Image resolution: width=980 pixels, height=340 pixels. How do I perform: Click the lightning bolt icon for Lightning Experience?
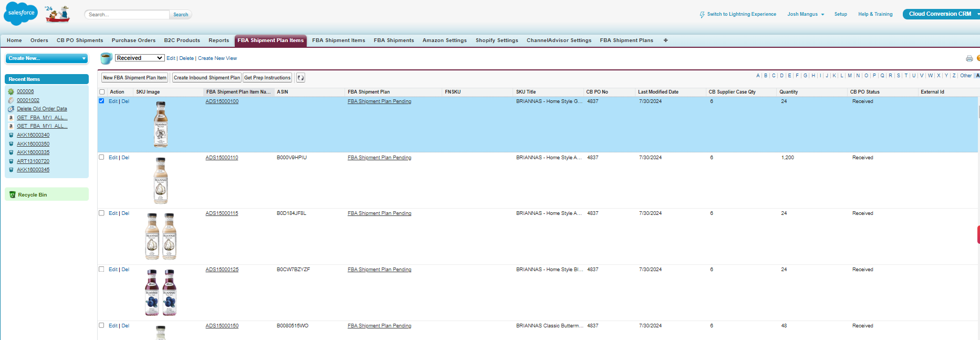[x=702, y=15]
